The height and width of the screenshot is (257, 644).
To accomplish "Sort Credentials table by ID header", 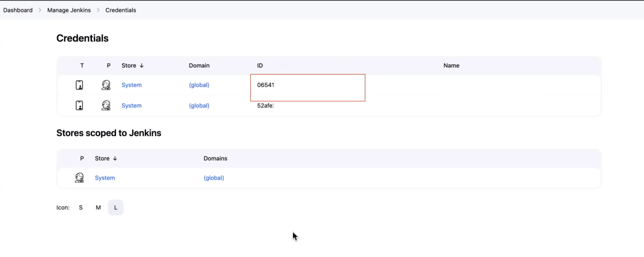I will click(x=260, y=65).
